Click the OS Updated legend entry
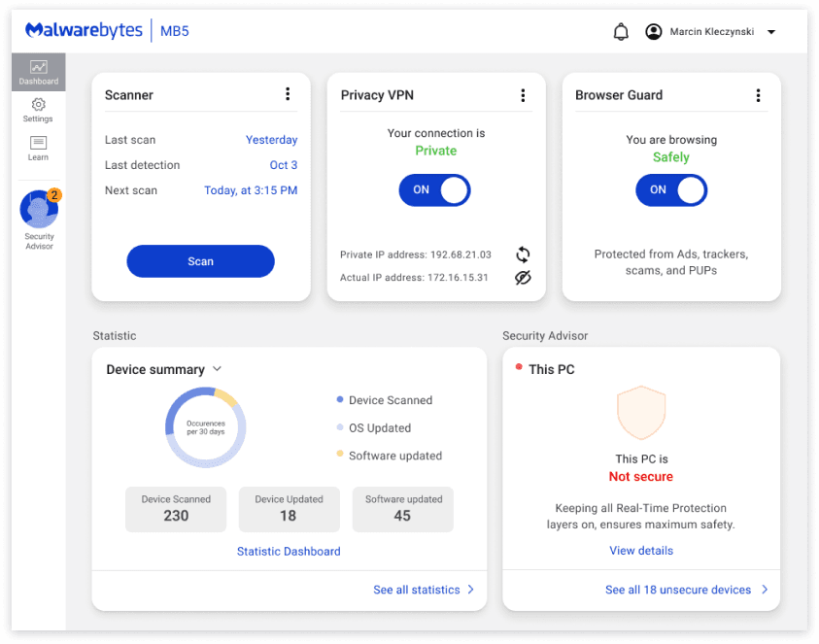 click(x=374, y=427)
